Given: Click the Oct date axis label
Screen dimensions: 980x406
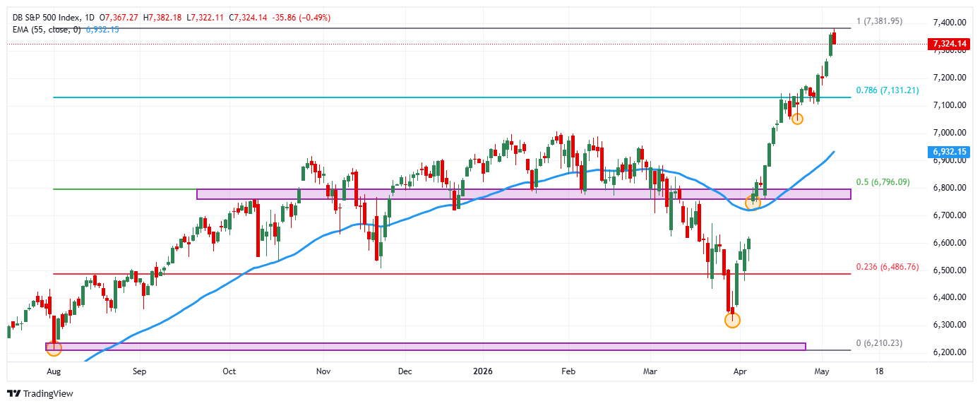Looking at the screenshot, I should (228, 371).
